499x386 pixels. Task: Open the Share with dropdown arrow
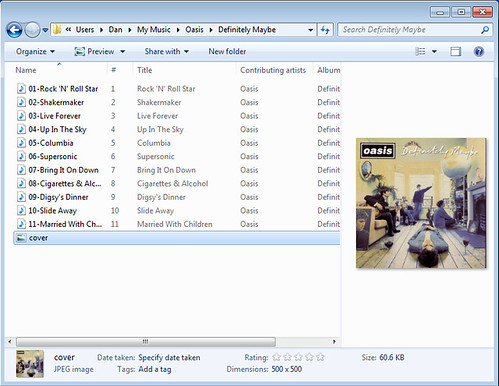[186, 52]
